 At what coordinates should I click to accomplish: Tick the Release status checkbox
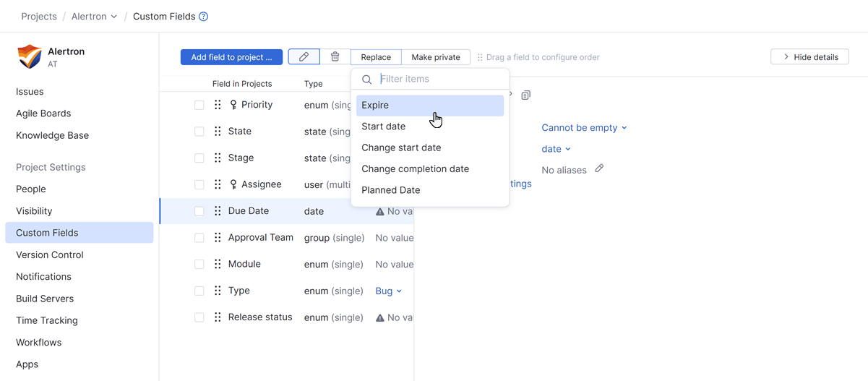click(x=199, y=317)
